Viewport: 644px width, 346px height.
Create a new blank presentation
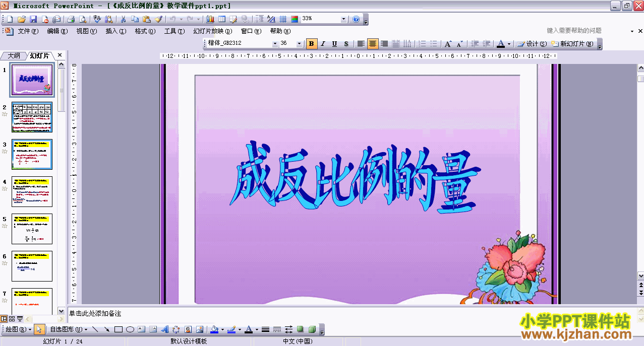9,19
